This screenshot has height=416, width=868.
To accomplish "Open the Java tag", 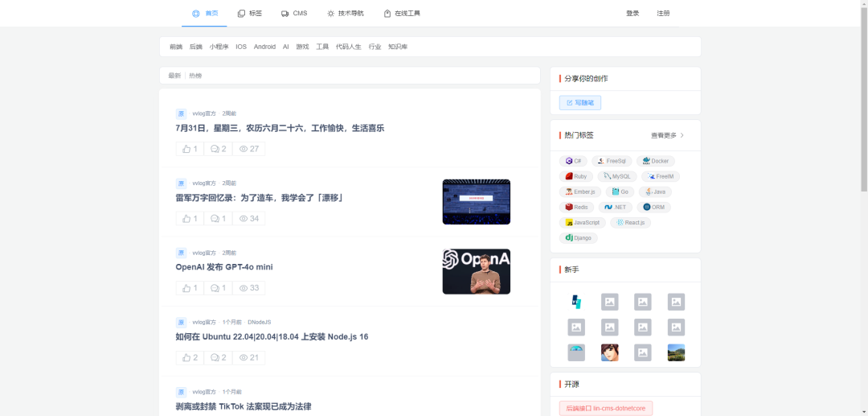I will 655,192.
